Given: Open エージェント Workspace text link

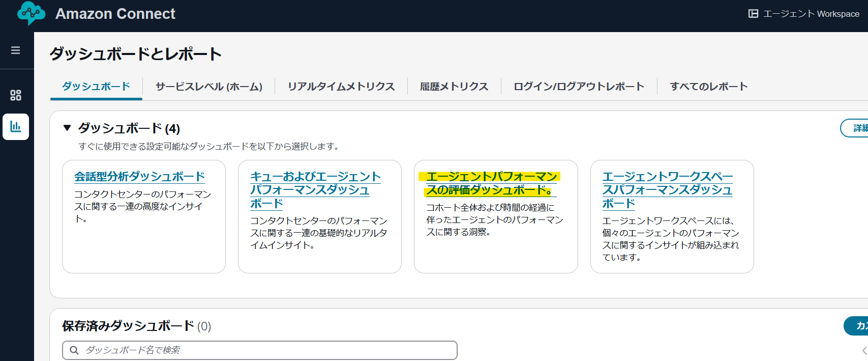Looking at the screenshot, I should pyautogui.click(x=811, y=14).
